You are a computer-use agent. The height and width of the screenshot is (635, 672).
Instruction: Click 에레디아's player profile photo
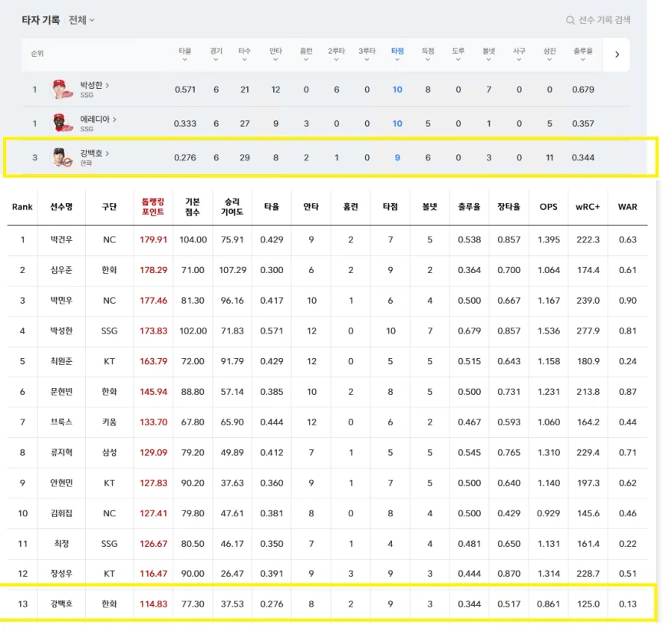tap(60, 123)
